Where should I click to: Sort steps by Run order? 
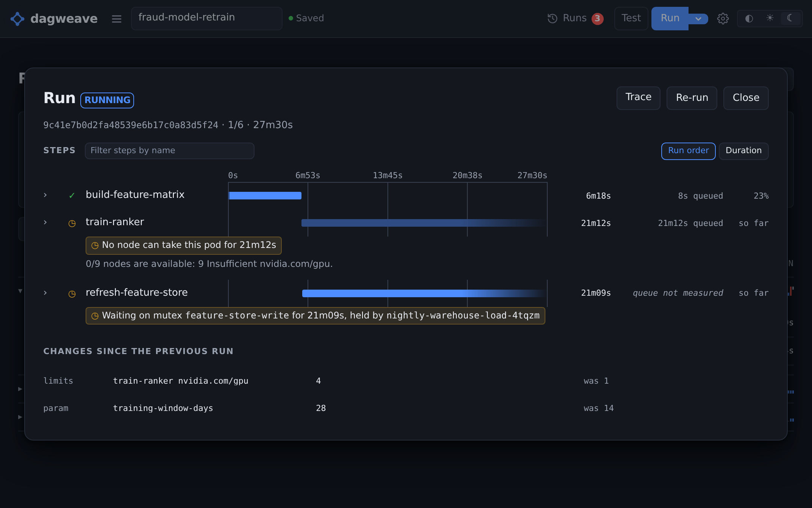point(688,151)
